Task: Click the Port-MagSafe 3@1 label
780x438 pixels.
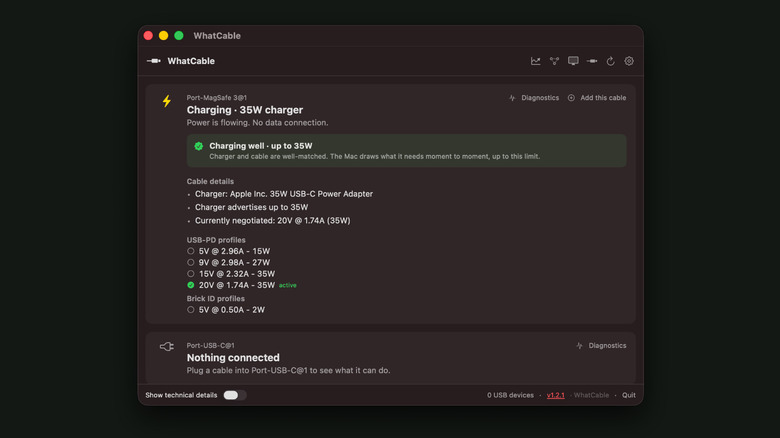Action: coord(216,98)
